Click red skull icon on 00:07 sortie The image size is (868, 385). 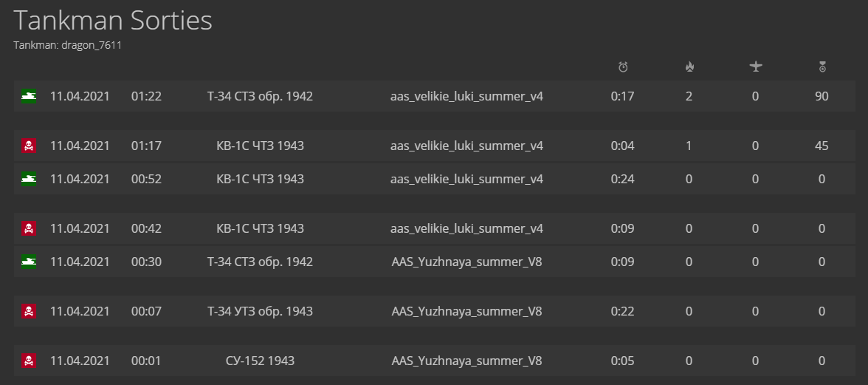coord(29,311)
